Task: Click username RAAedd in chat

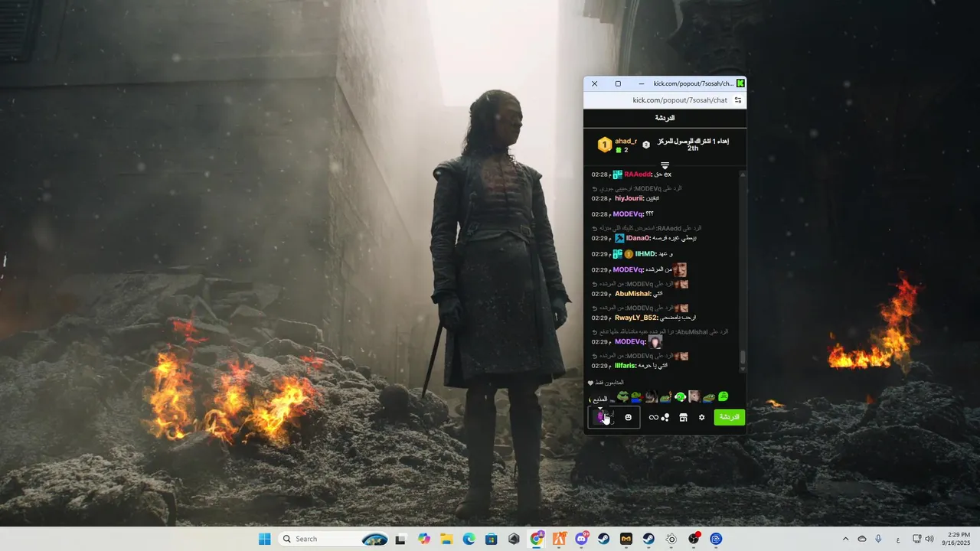Action: pos(638,174)
